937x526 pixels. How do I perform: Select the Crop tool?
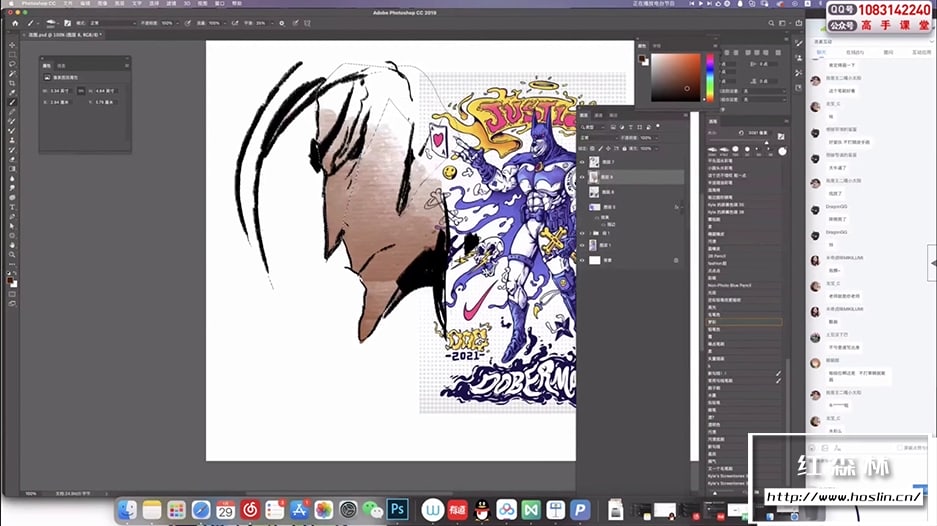pyautogui.click(x=12, y=83)
